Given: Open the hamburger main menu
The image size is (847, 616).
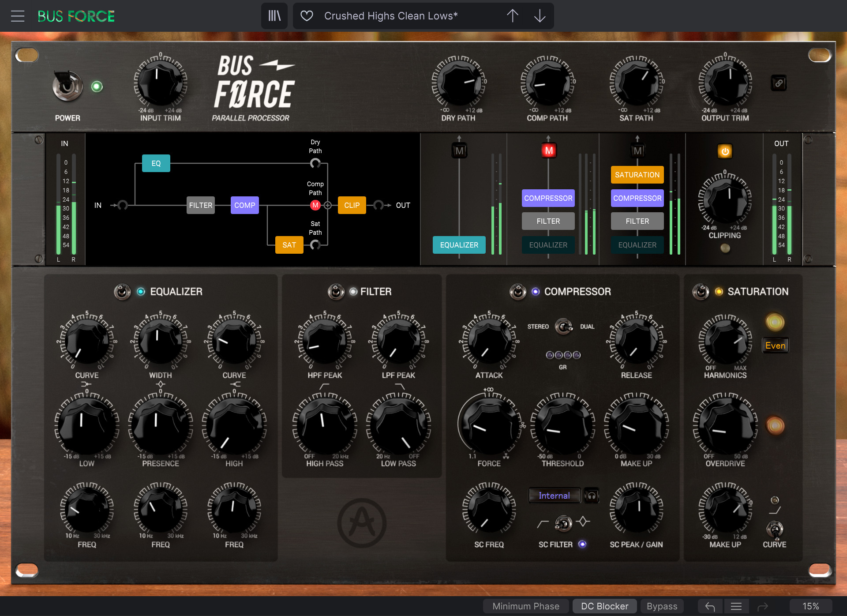Looking at the screenshot, I should 18,16.
